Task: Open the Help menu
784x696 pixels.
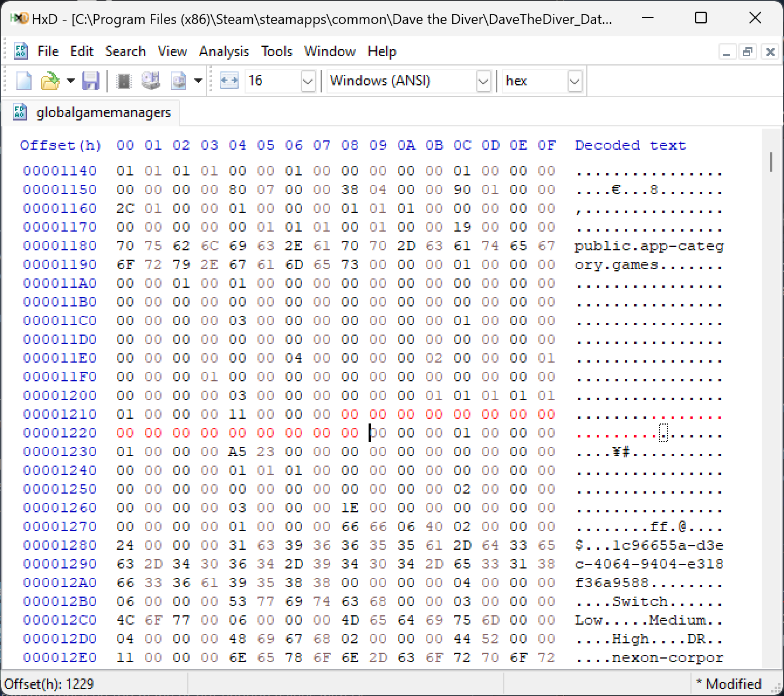Action: click(382, 51)
